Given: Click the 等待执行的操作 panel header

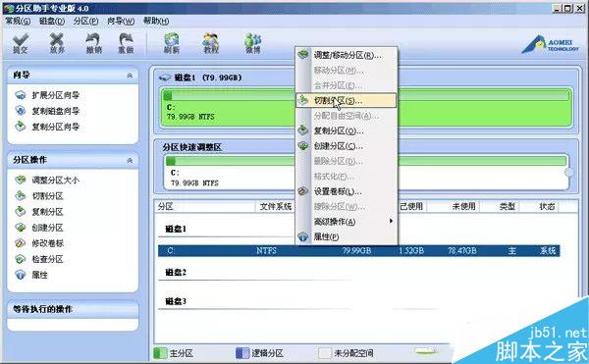Looking at the screenshot, I should [73, 309].
